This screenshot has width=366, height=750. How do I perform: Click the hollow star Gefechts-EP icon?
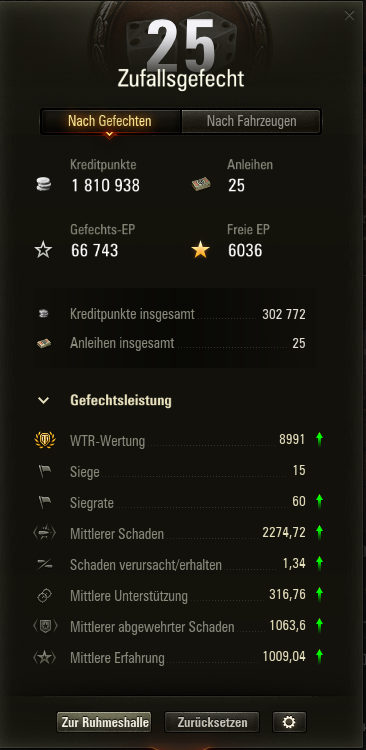click(44, 250)
